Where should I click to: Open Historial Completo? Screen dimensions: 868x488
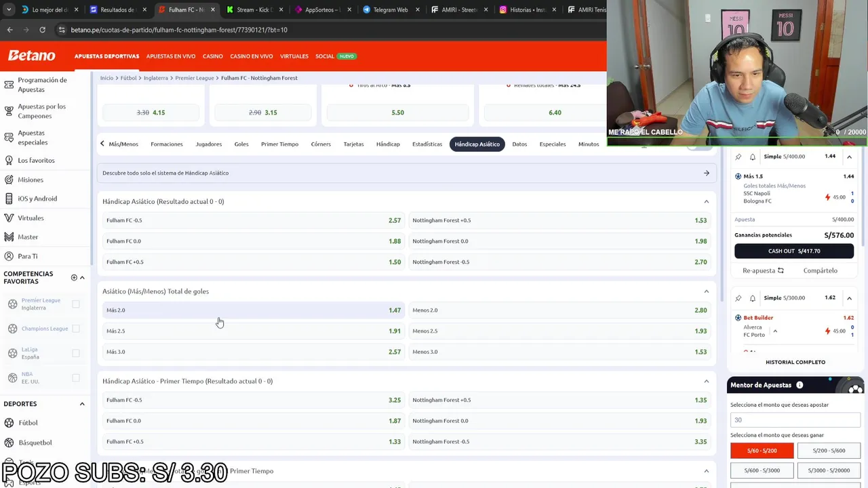tap(795, 362)
